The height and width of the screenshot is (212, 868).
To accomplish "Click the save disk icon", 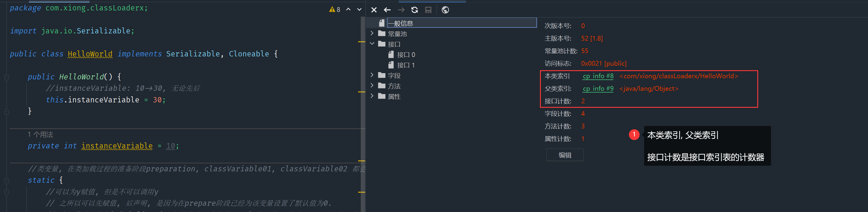I will (x=428, y=10).
